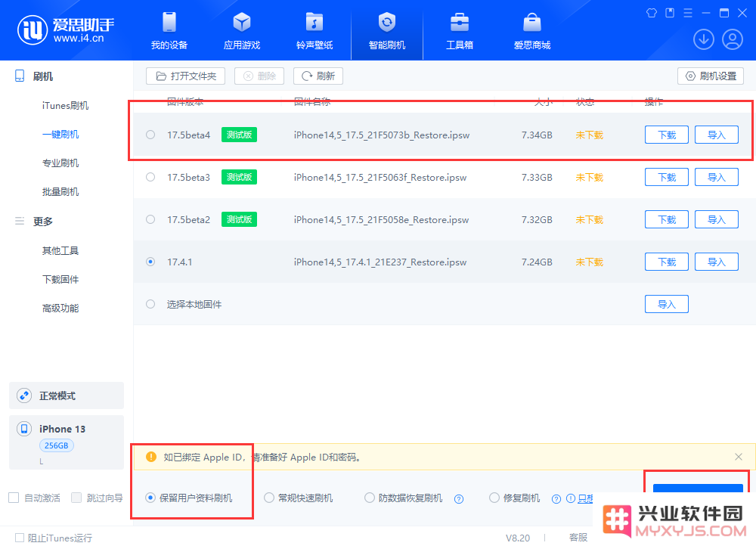This screenshot has width=756, height=549.
Task: Select the 智能刷机 tab
Action: (386, 31)
